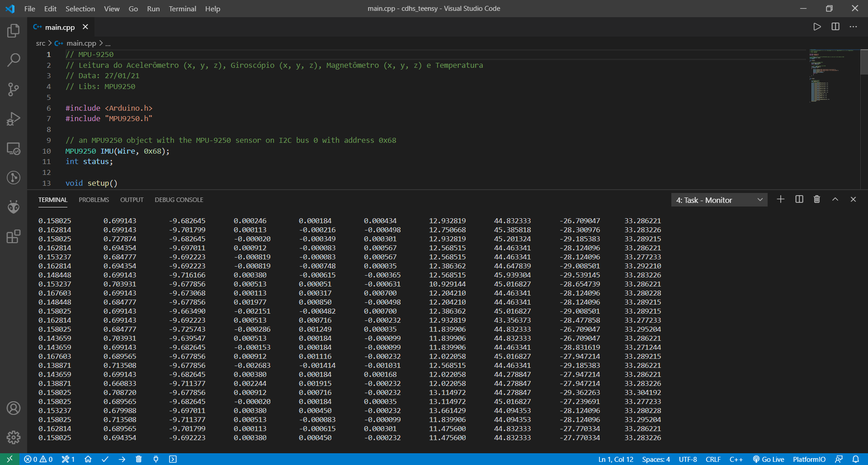The height and width of the screenshot is (465, 868).
Task: Split the editor right
Action: 835,27
